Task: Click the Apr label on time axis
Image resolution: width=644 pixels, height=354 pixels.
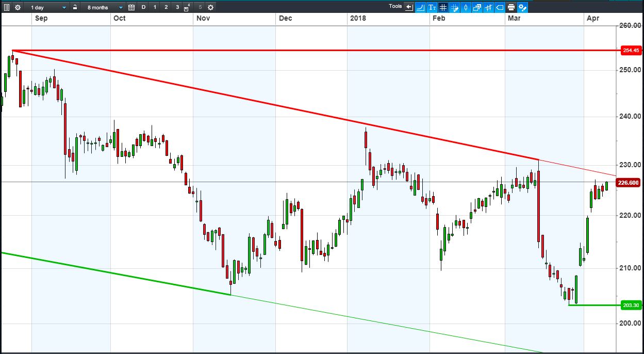Action: coord(593,18)
